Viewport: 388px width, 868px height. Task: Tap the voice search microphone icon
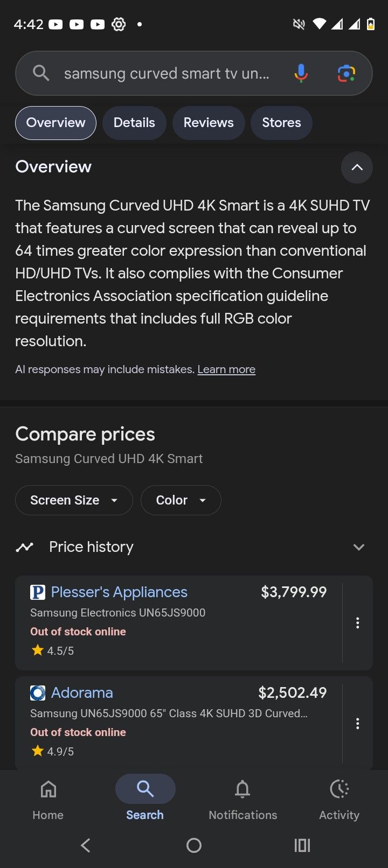(301, 73)
